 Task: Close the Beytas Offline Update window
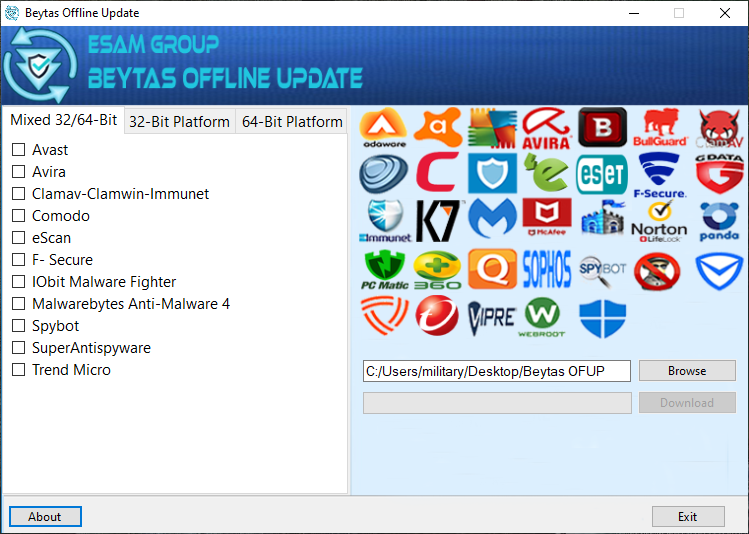point(725,13)
